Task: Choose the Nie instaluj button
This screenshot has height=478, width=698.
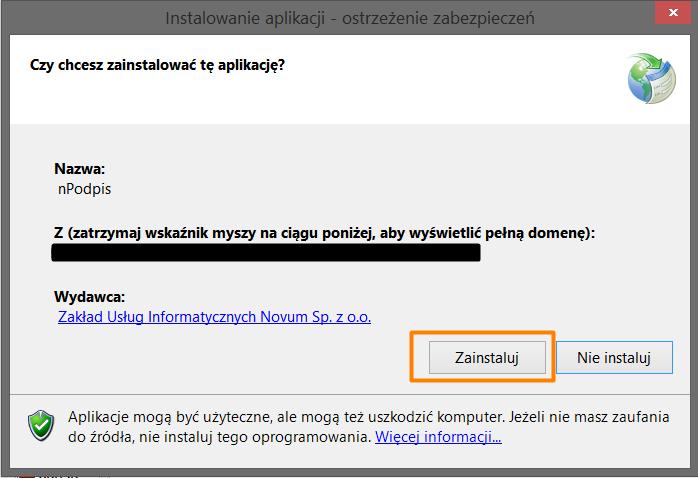Action: pyautogui.click(x=614, y=357)
